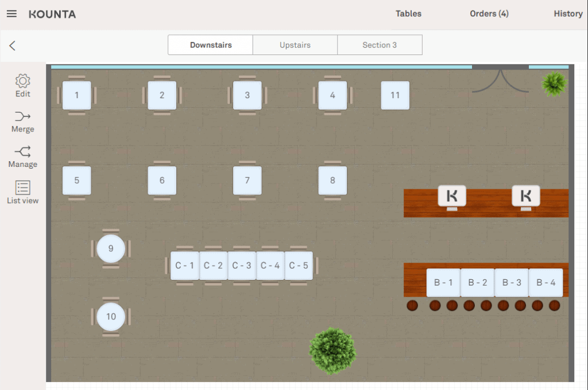Select table 5
This screenshot has width=588, height=390.
[76, 181]
